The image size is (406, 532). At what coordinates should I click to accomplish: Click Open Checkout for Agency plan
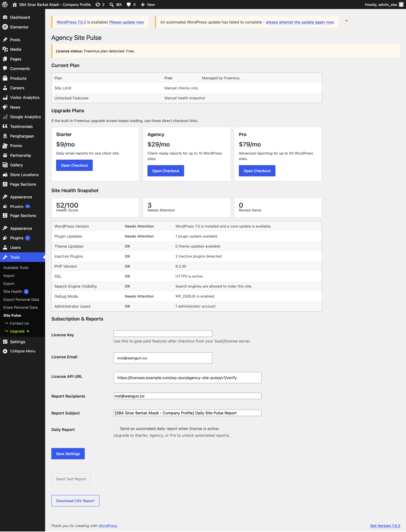coord(166,171)
